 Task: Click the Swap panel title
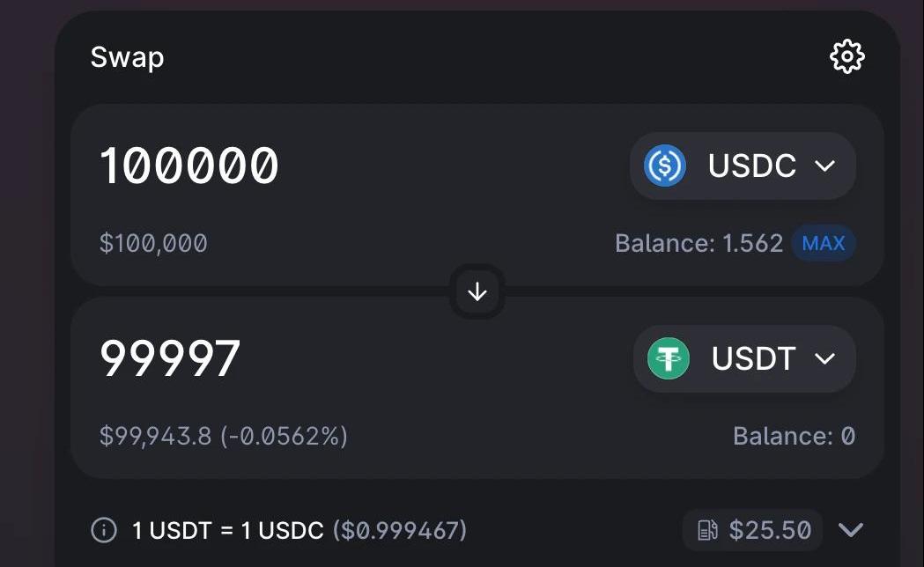pos(127,58)
